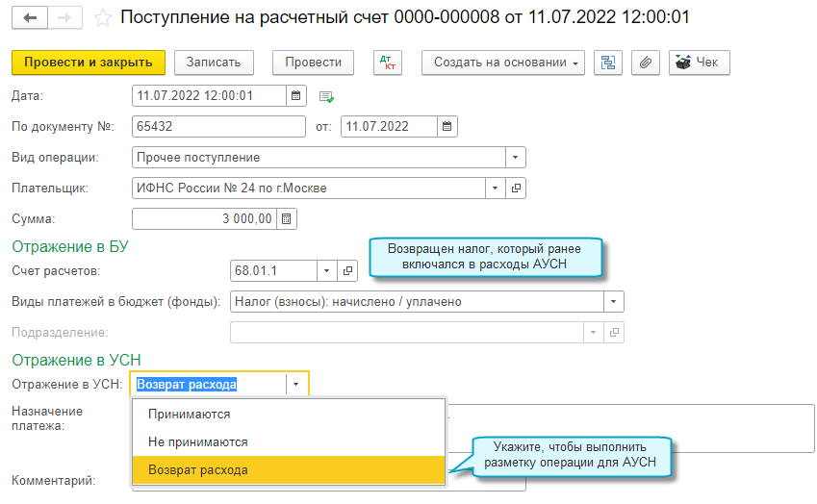
Task: Click the Сумма field with 3 000,00
Action: coord(204,218)
